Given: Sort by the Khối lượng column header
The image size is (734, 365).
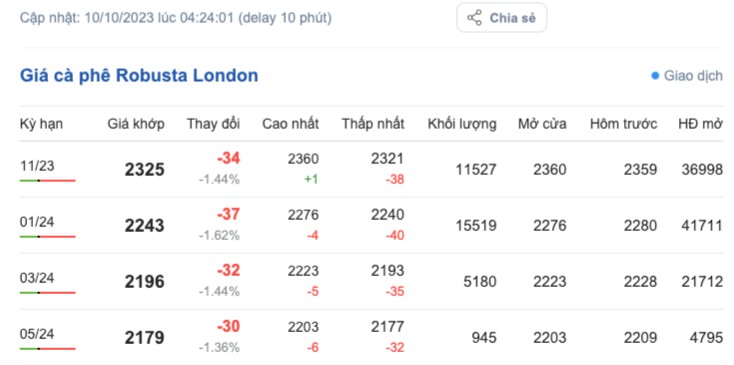Looking at the screenshot, I should tap(462, 124).
